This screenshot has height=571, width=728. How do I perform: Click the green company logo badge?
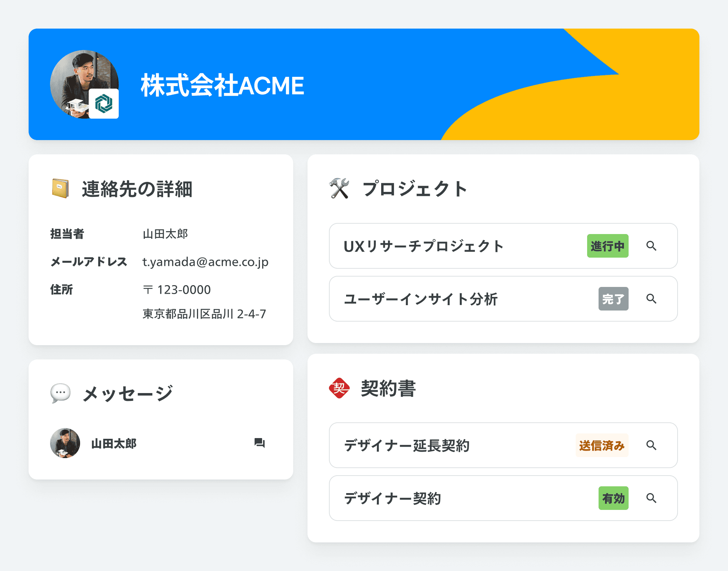(x=104, y=104)
